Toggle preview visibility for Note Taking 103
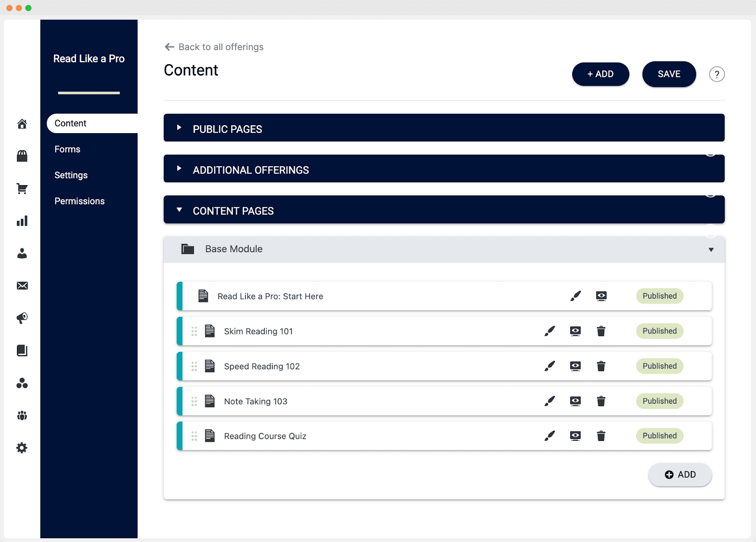Image resolution: width=756 pixels, height=542 pixels. coord(576,401)
